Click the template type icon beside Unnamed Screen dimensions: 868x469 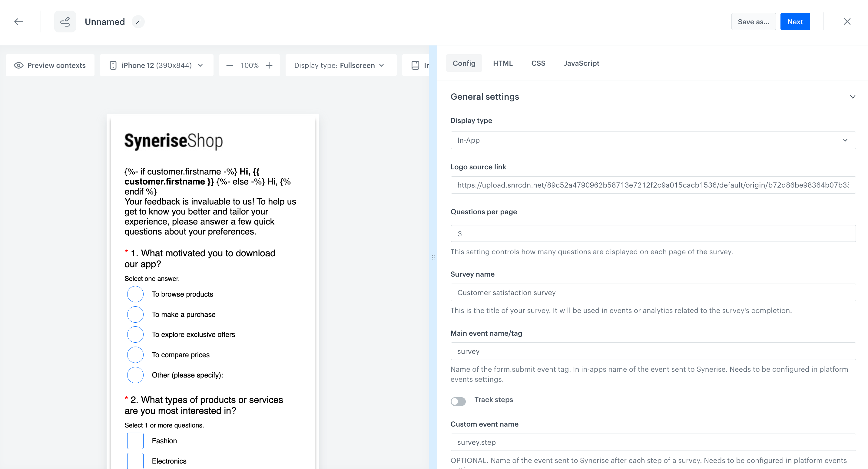pyautogui.click(x=65, y=22)
